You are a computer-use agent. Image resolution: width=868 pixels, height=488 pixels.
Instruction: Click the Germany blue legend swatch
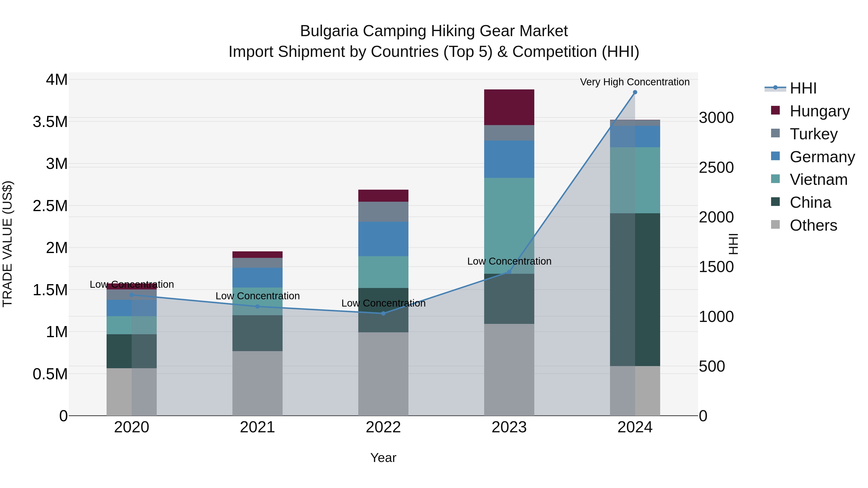(775, 156)
